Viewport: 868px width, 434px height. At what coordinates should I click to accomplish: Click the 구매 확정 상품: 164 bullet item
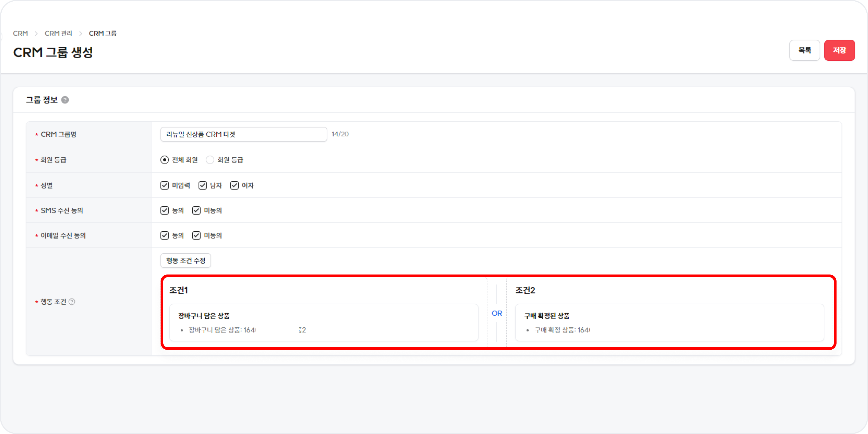562,330
